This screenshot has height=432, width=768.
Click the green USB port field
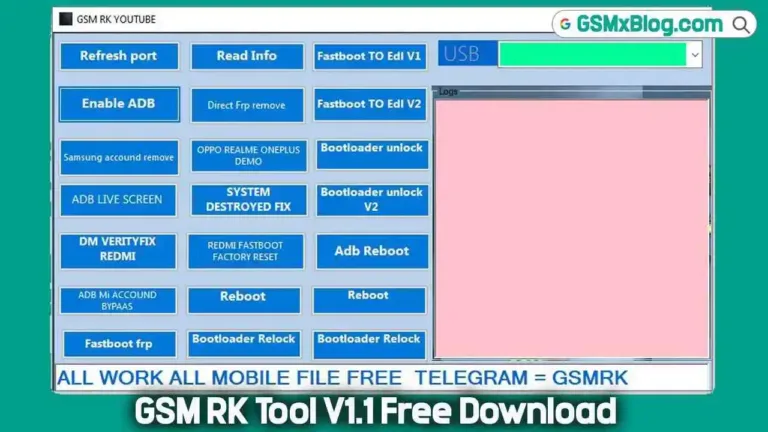(x=592, y=54)
